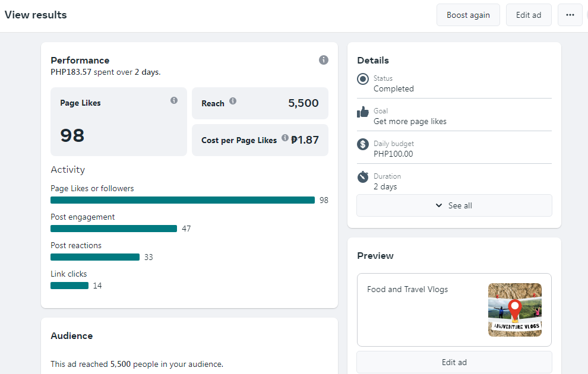
Task: Click the Reach info icon
Action: click(233, 101)
